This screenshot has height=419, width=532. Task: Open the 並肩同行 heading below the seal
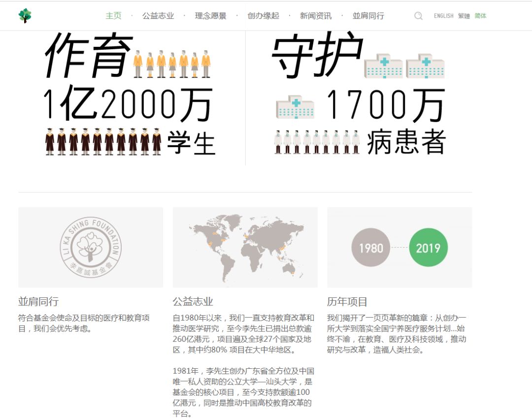click(38, 302)
